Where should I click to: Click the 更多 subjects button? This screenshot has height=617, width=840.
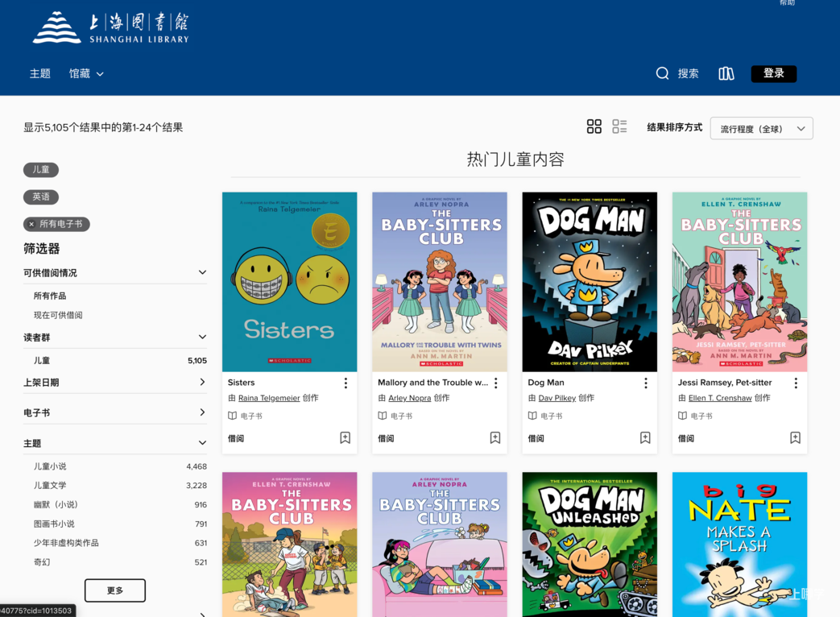(x=114, y=590)
